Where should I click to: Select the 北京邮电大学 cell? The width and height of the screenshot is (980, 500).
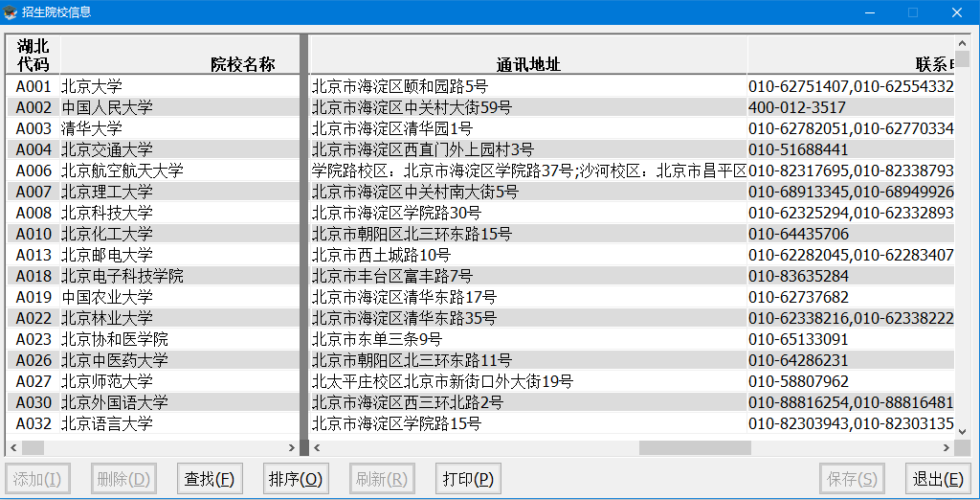click(180, 256)
